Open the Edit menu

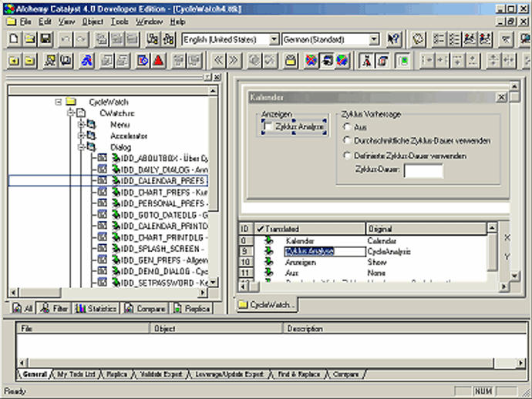pyautogui.click(x=45, y=22)
